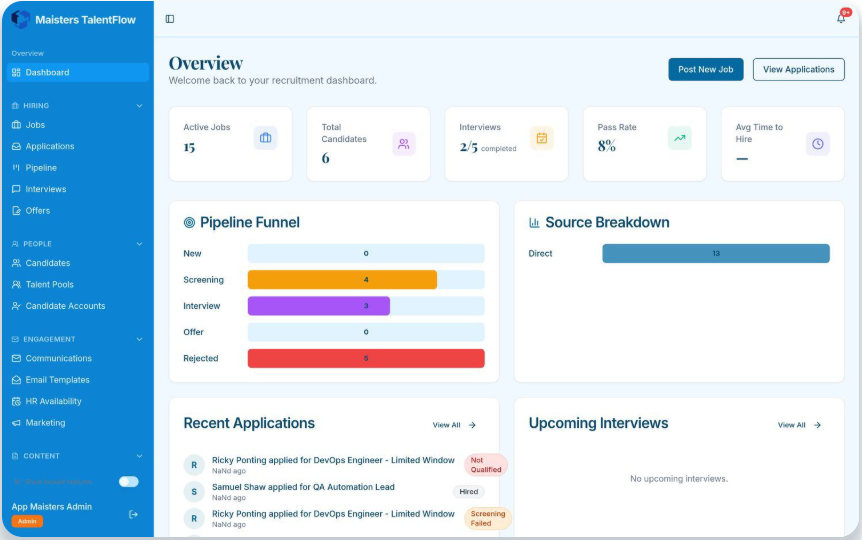Click the Offers document icon in the sidebar
Screen dimensions: 862x540
(16, 211)
